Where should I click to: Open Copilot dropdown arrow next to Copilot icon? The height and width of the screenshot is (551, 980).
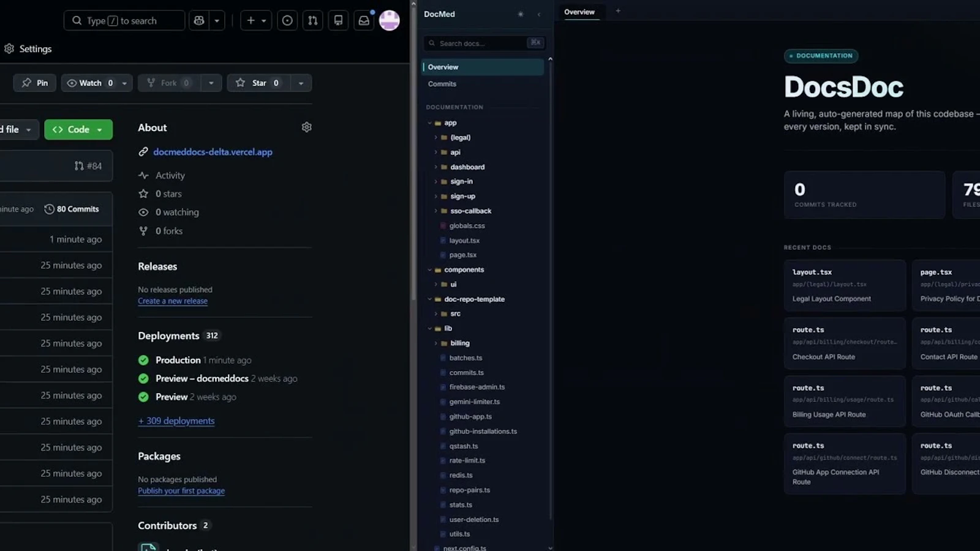[217, 21]
